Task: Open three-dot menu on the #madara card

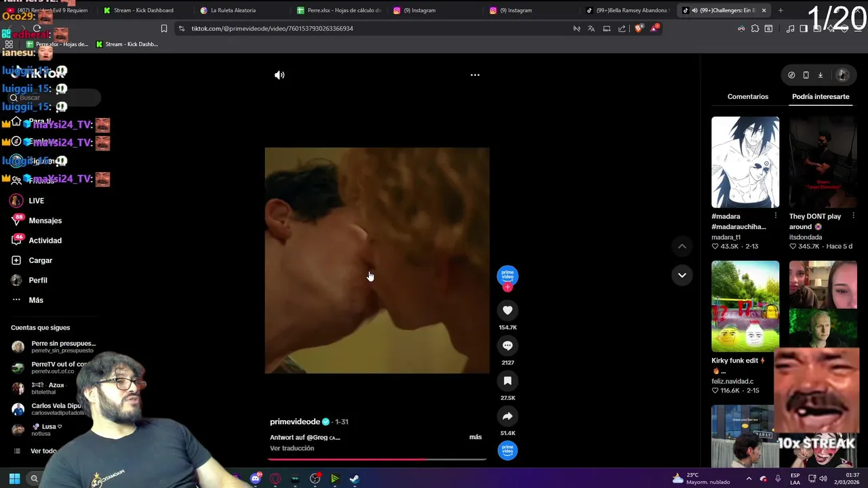Action: 776,216
